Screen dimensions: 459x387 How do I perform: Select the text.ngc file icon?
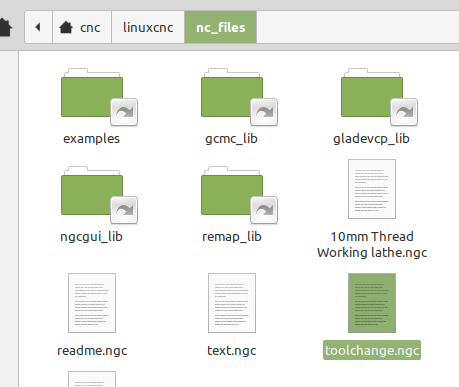pyautogui.click(x=232, y=303)
